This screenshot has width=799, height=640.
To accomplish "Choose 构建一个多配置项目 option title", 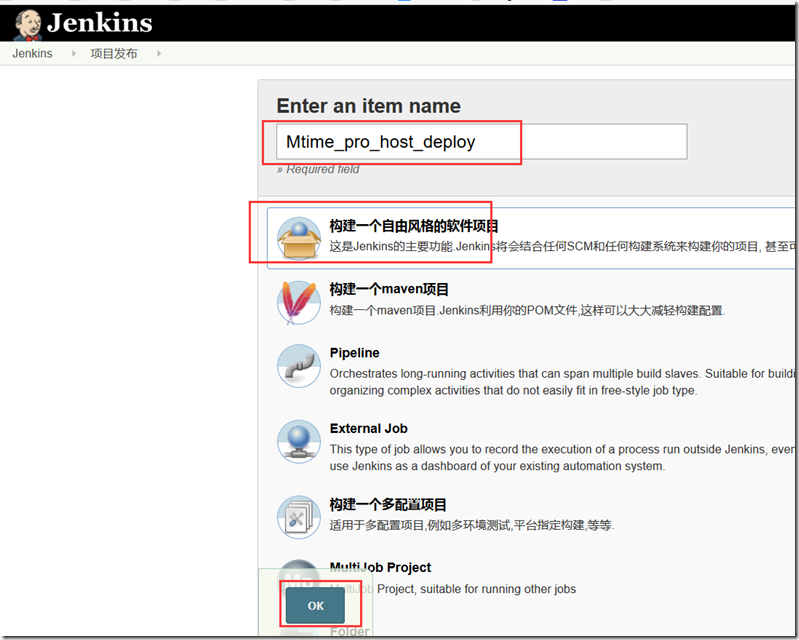I will coord(388,505).
